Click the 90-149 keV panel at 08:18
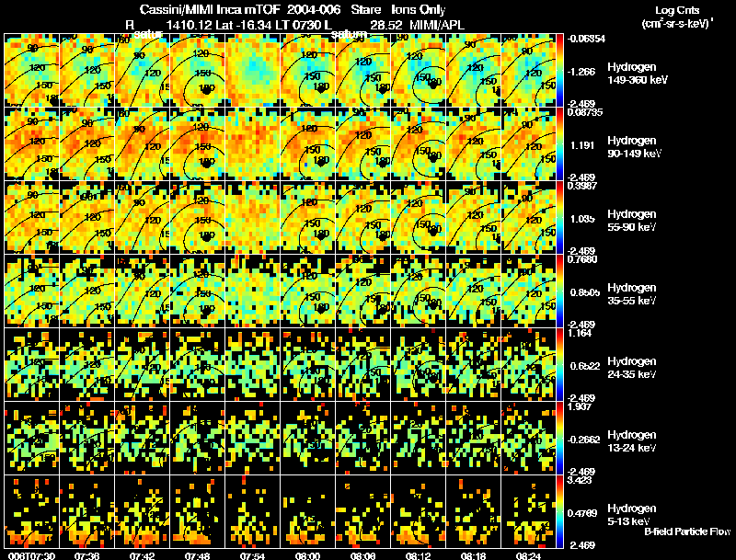Screen dimensions: 736x560 coord(473,144)
